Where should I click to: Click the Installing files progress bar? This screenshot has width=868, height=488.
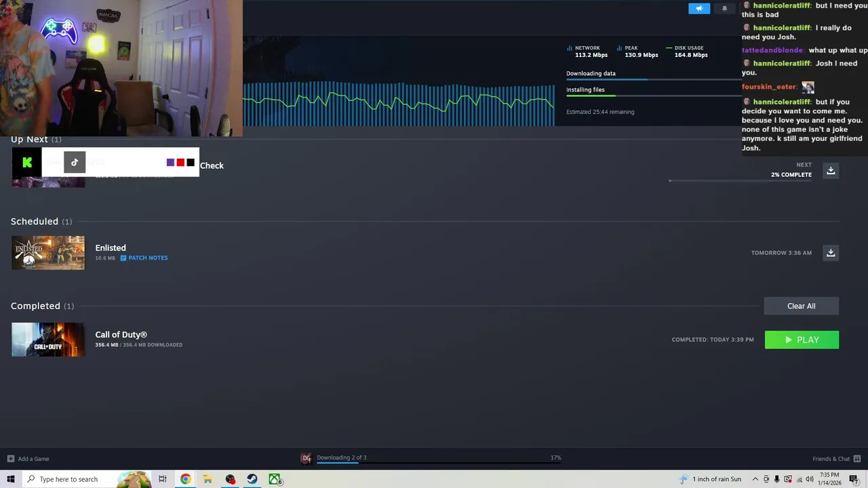click(654, 96)
